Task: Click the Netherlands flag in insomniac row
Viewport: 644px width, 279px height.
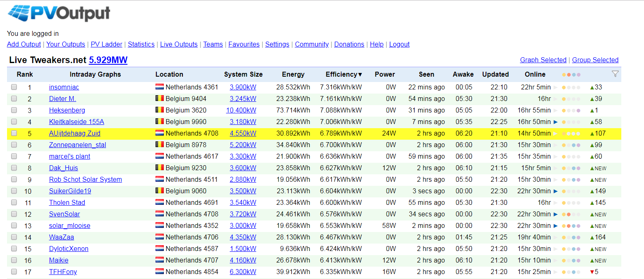Action: click(x=160, y=87)
